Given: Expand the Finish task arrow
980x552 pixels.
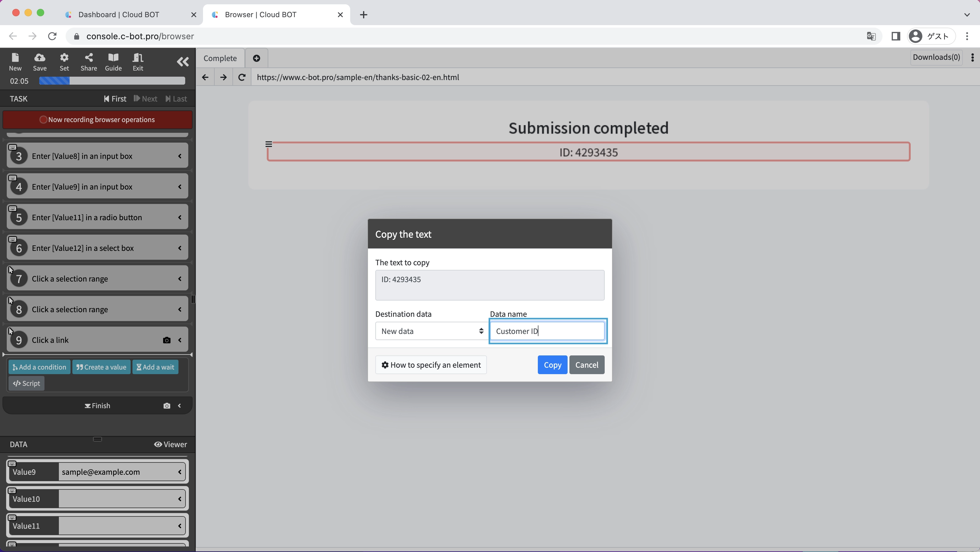Looking at the screenshot, I should (180, 405).
